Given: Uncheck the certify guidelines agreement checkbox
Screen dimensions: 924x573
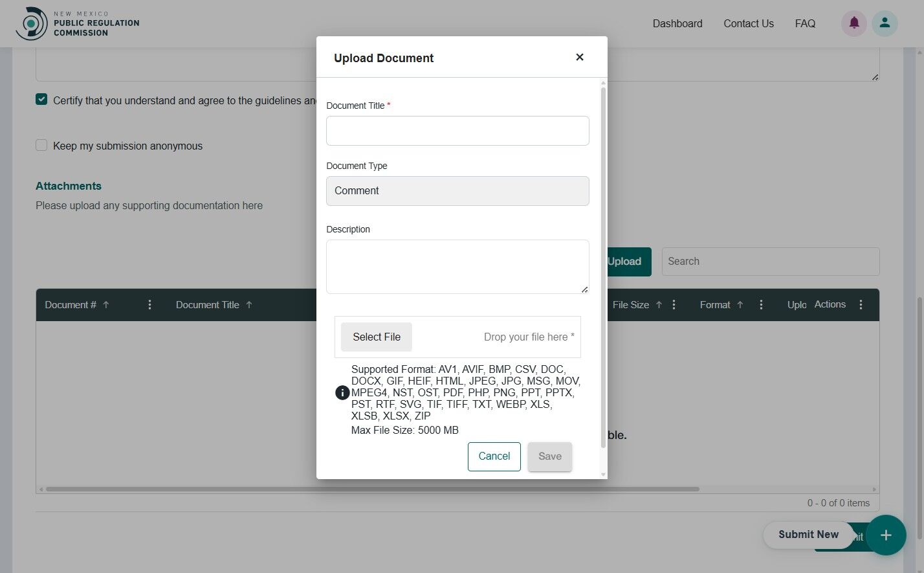Looking at the screenshot, I should 41,99.
